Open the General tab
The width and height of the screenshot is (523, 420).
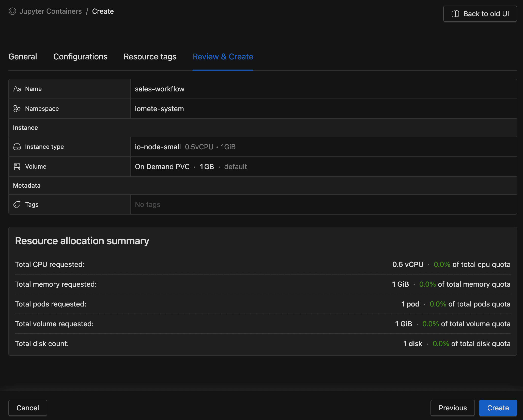coord(23,57)
